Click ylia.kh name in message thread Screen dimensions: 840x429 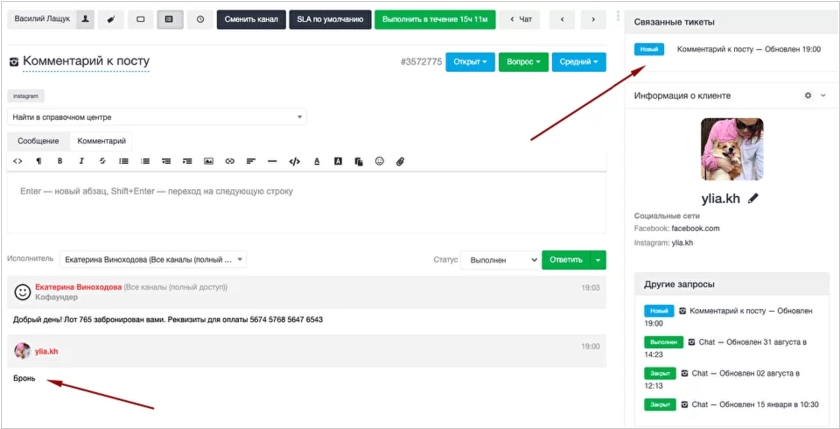point(46,351)
